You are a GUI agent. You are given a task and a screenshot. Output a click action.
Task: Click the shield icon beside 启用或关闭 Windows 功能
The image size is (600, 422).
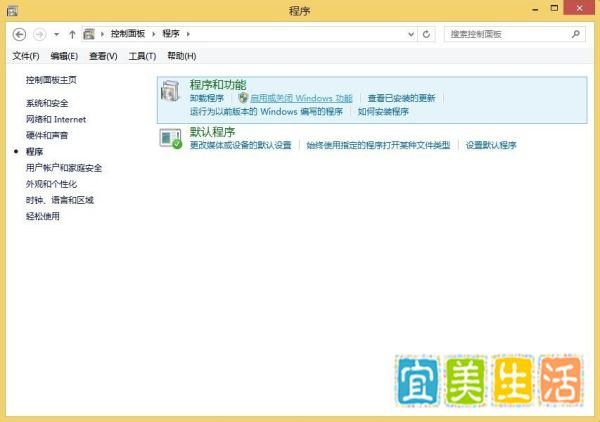(243, 98)
